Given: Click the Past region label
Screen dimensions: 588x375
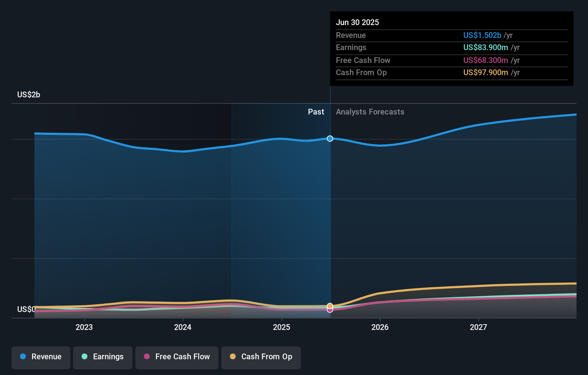Looking at the screenshot, I should (316, 112).
